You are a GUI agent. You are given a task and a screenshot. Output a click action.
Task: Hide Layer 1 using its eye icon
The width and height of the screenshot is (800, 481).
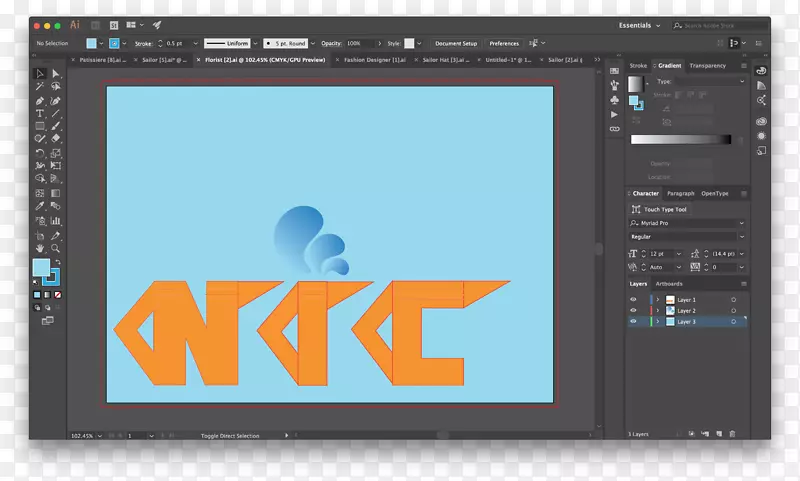click(633, 300)
